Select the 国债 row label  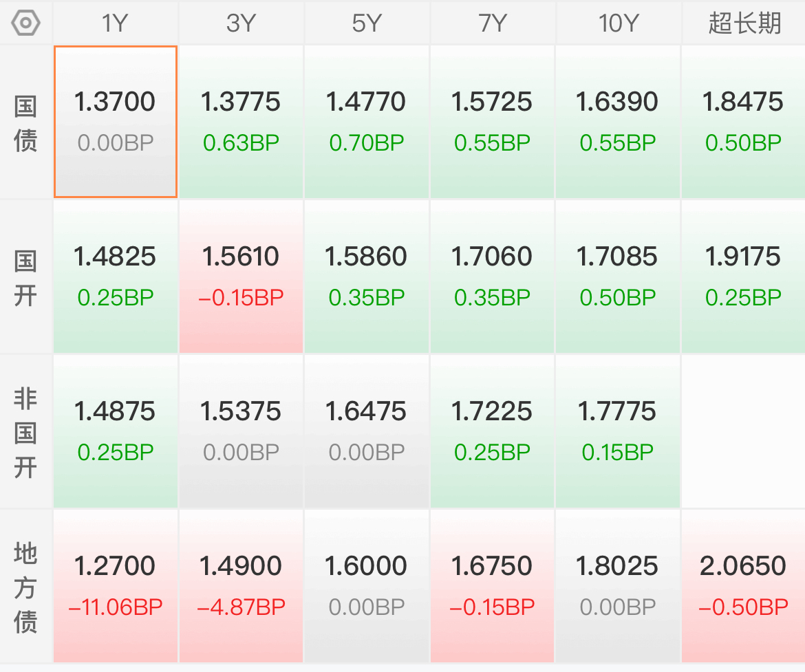(x=25, y=123)
